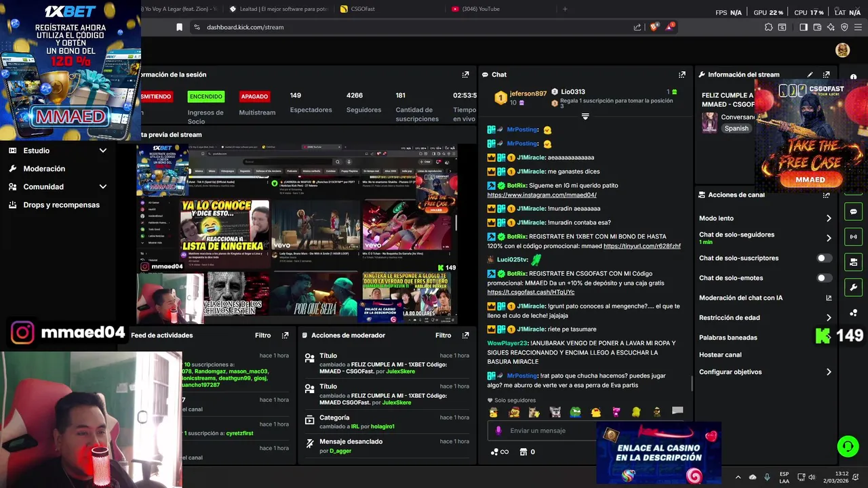Open the Leo AI sparkle icon
This screenshot has height=488, width=868.
point(831,27)
